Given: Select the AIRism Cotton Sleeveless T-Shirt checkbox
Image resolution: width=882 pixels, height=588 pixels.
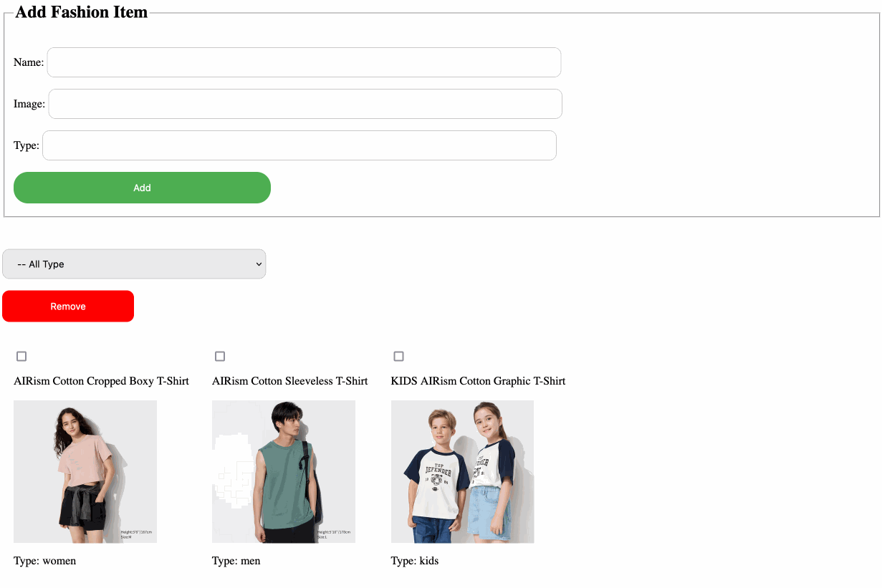Looking at the screenshot, I should [220, 357].
